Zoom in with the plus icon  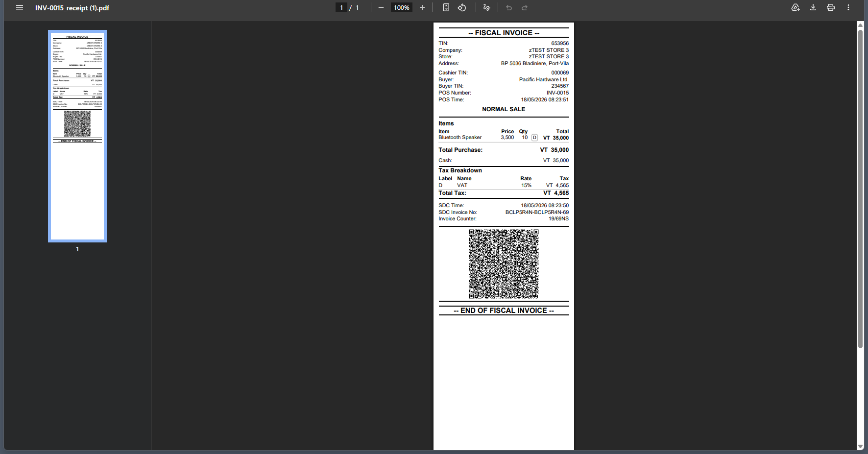tap(422, 7)
